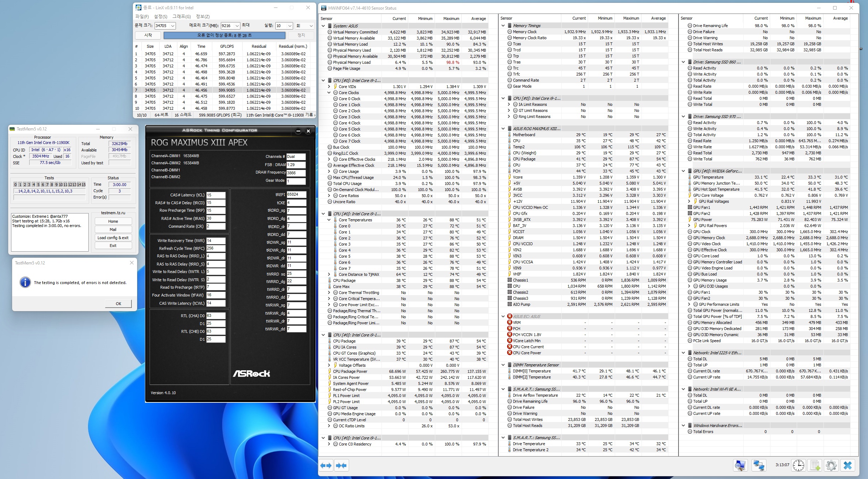Toggle test number 12 box in TestMem5
868x479 pixels.
pos(70,185)
